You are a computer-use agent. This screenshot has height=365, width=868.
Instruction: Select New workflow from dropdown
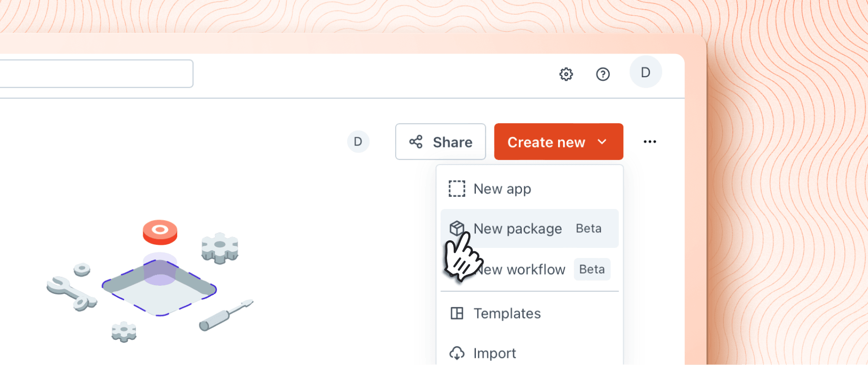tap(522, 270)
